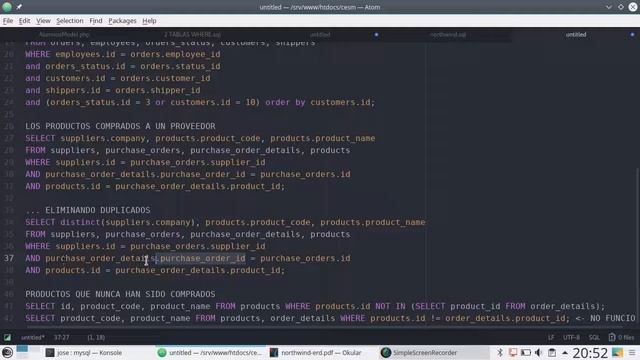This screenshot has height=360, width=640.
Task: Open the File menu
Action: tap(8, 21)
